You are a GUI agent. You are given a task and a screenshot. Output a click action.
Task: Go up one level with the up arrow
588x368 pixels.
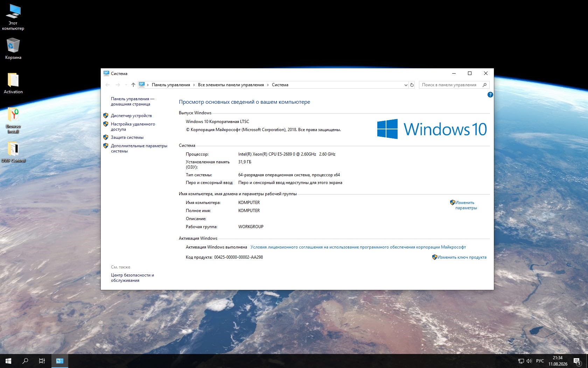click(x=133, y=85)
